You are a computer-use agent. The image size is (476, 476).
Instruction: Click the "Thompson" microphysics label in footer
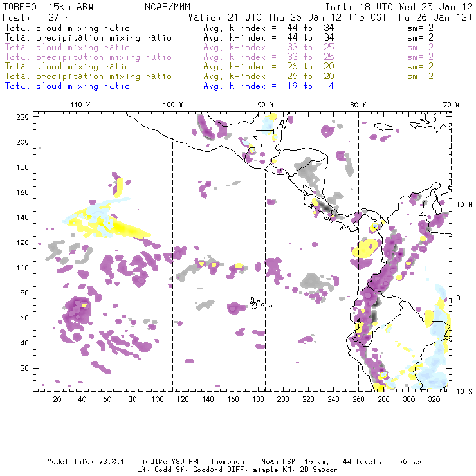227,462
